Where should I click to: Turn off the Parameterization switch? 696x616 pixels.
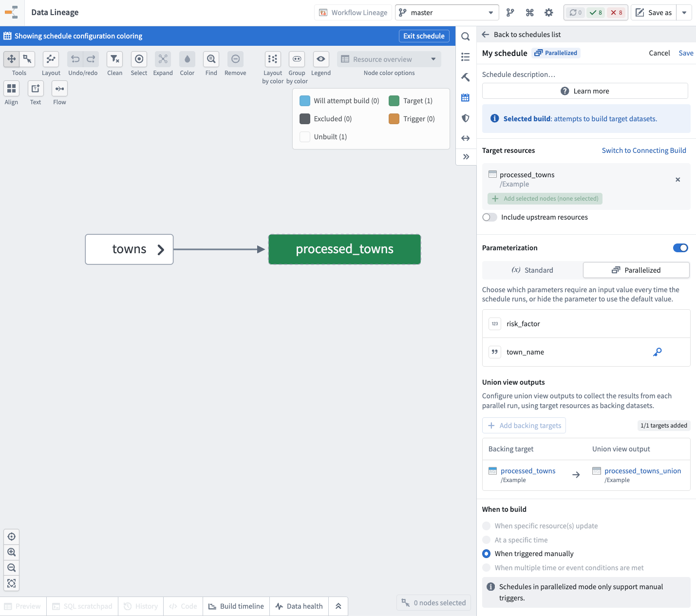click(x=680, y=248)
